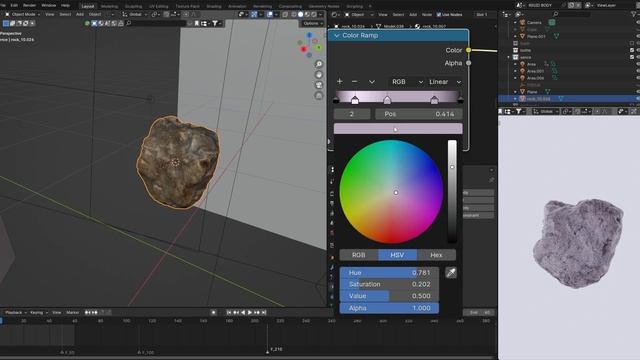Click the Hue value field
This screenshot has width=640, height=360.
(389, 272)
